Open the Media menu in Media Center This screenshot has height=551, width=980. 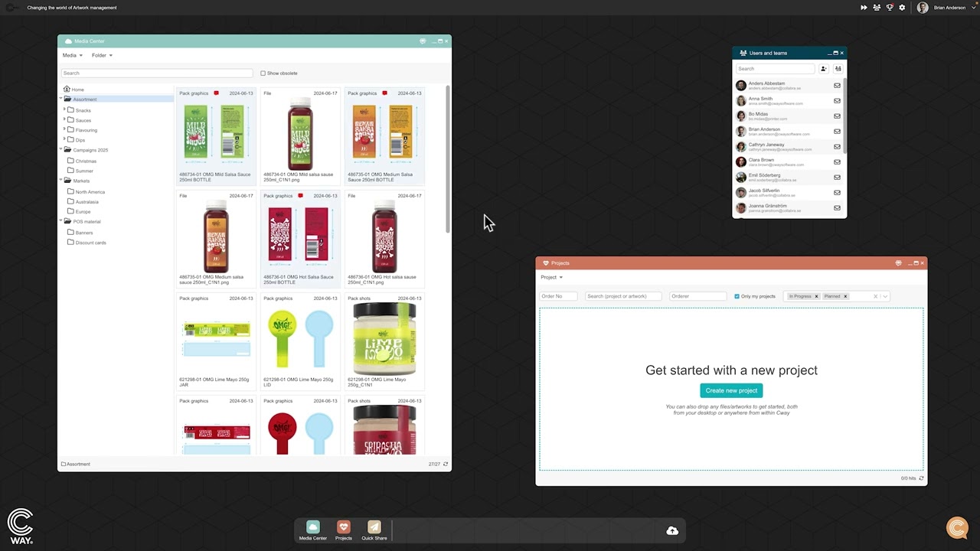click(x=72, y=55)
